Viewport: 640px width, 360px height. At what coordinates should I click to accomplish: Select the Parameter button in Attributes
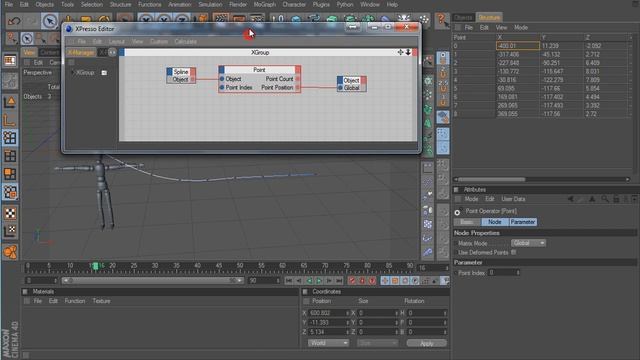[522, 222]
